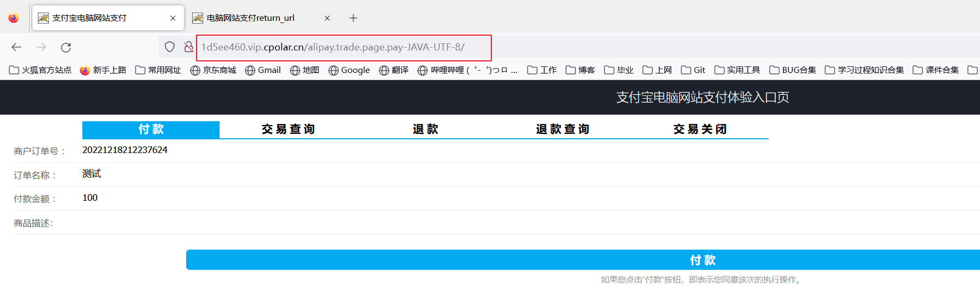The width and height of the screenshot is (980, 305).
Task: Select the 付款 tab
Action: pyautogui.click(x=151, y=129)
